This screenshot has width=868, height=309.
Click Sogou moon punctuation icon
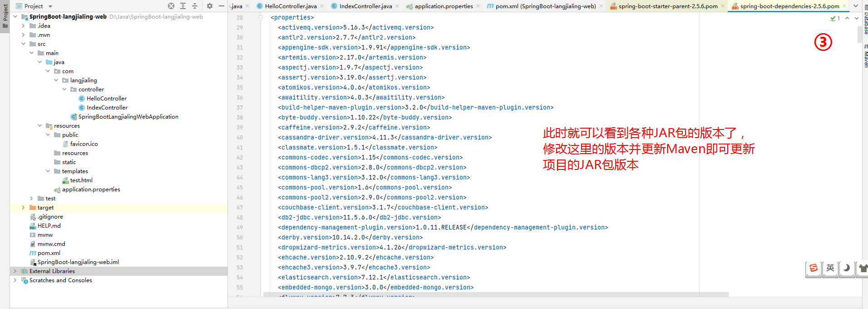coord(847,268)
